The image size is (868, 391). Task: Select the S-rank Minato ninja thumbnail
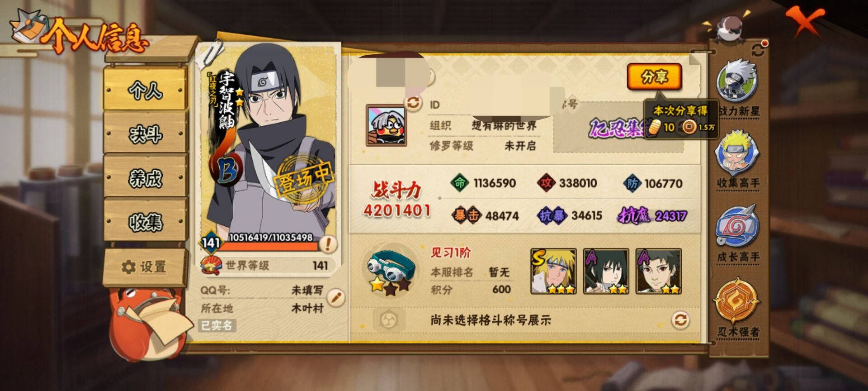click(553, 271)
